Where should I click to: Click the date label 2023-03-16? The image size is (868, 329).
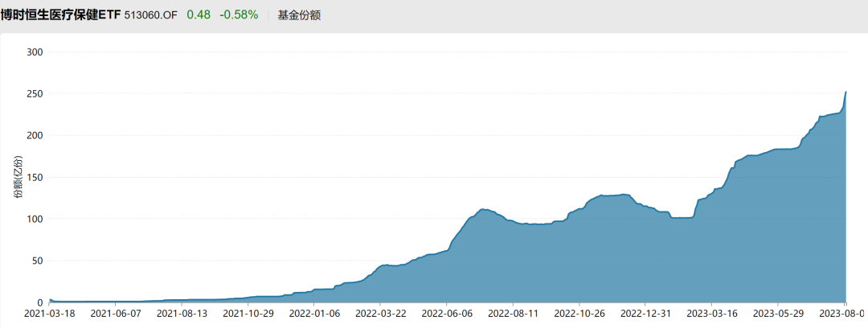coord(712,314)
